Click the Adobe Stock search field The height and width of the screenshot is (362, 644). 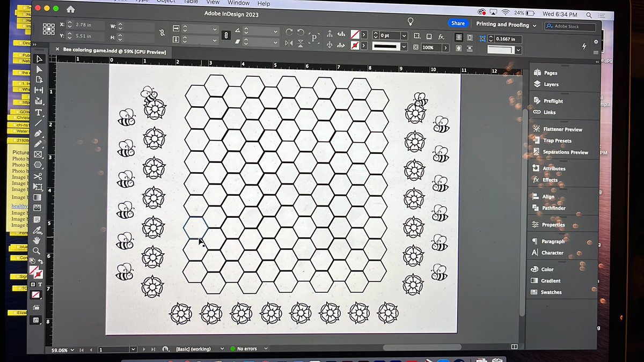tap(570, 26)
